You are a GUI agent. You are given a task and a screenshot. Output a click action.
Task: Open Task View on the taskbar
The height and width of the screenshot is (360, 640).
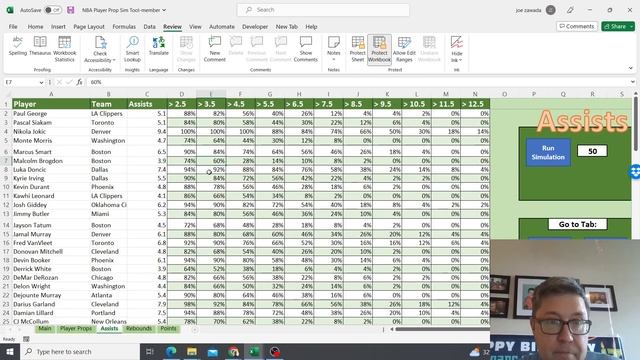pos(149,351)
